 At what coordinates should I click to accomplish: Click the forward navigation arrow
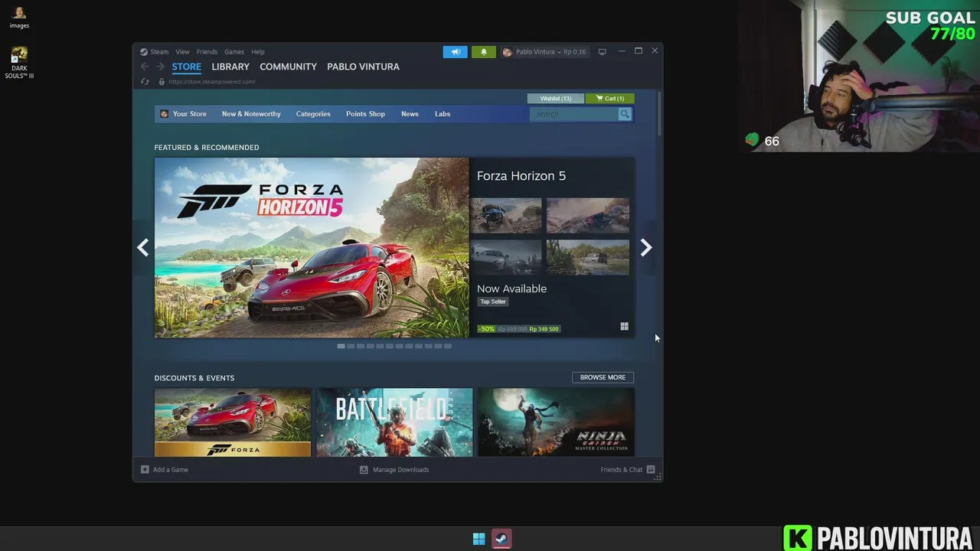pyautogui.click(x=160, y=67)
